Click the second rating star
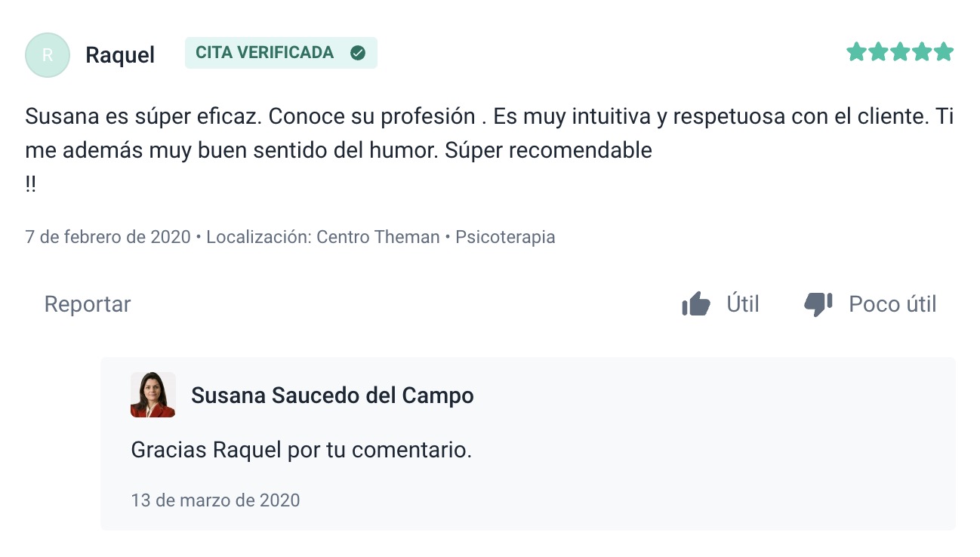The height and width of the screenshot is (557, 980). click(x=878, y=52)
